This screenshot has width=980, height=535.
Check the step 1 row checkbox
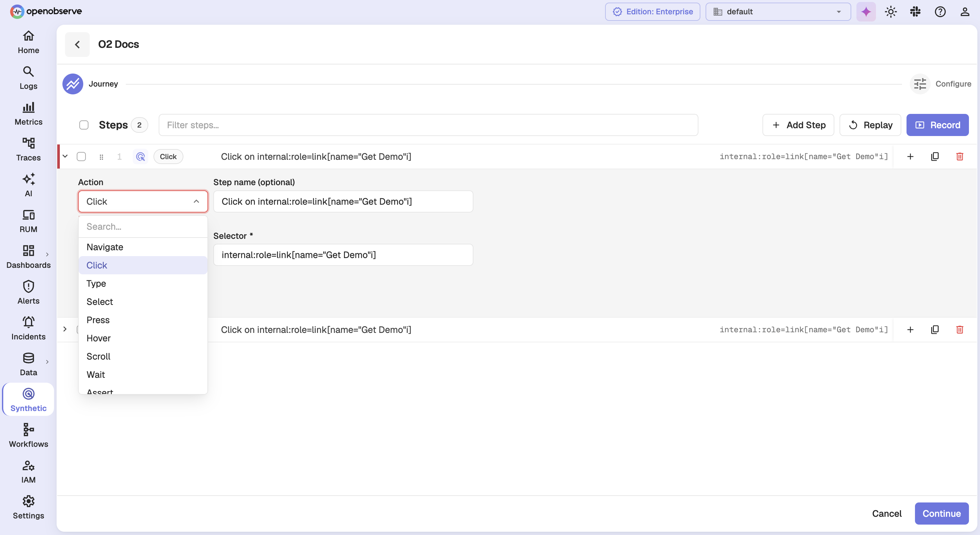[81, 157]
